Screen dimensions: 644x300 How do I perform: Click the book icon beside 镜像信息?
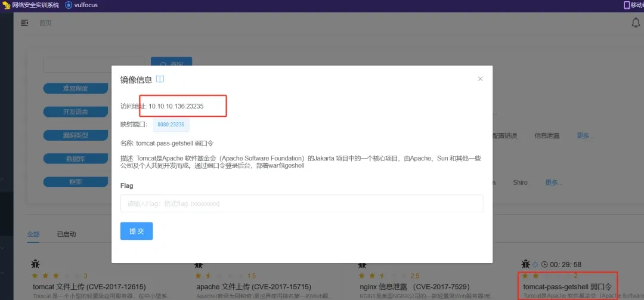coord(160,79)
